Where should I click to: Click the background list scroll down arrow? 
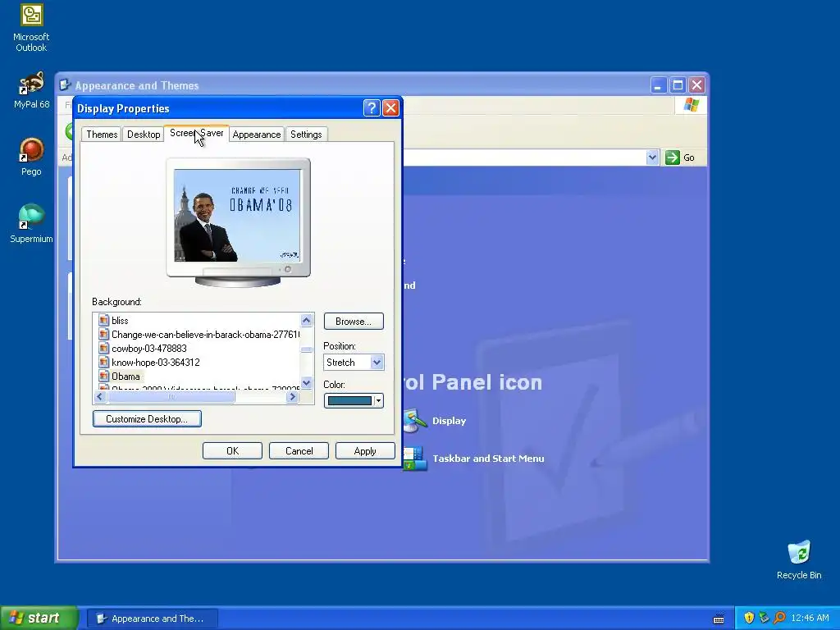[307, 382]
